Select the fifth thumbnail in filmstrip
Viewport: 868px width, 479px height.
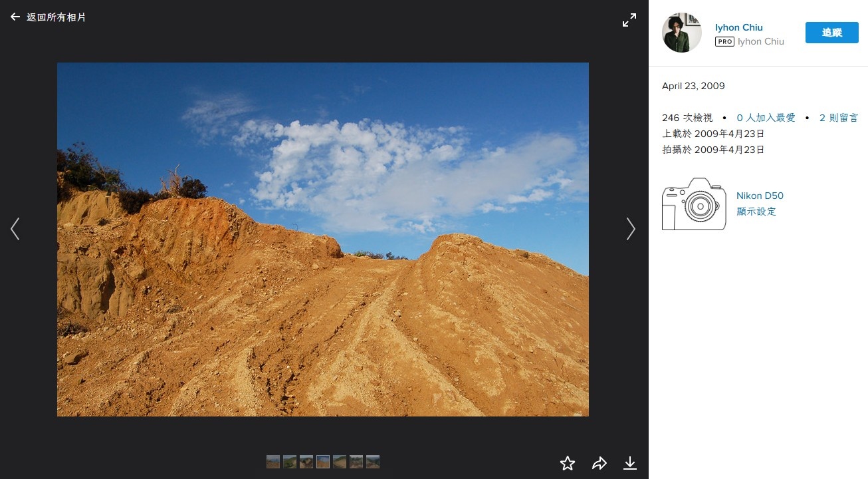[x=340, y=462]
